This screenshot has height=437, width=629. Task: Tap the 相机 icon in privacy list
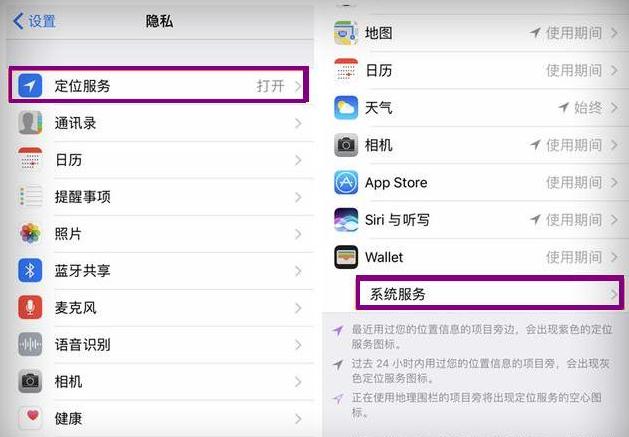point(30,381)
